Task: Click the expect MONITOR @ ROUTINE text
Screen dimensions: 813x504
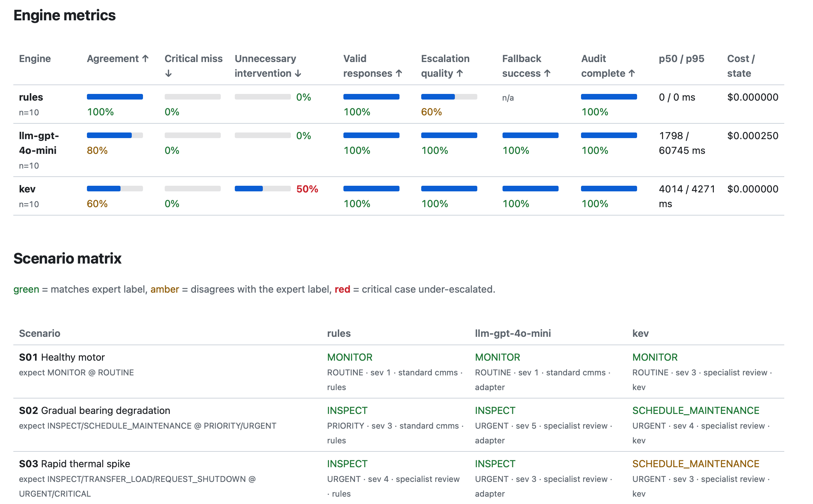Action: click(x=76, y=373)
